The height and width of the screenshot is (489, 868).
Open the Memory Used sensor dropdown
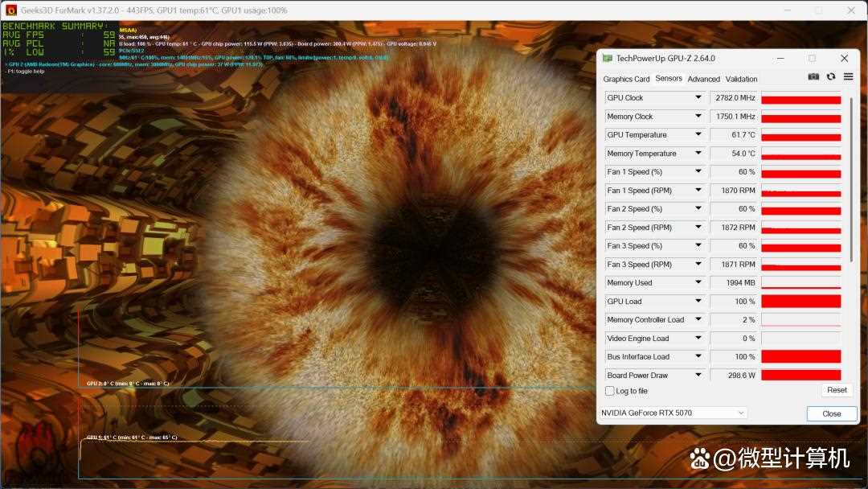point(698,283)
